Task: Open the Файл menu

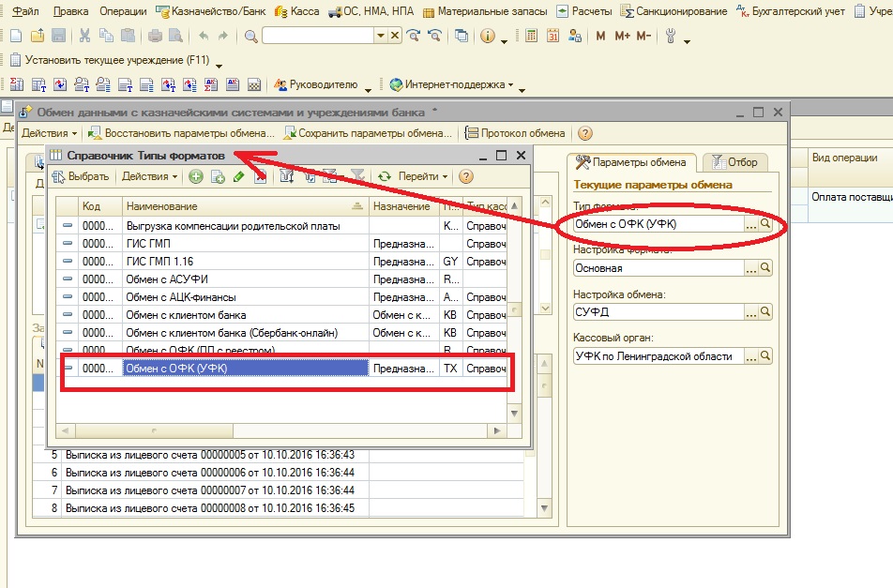Action: coord(25,11)
